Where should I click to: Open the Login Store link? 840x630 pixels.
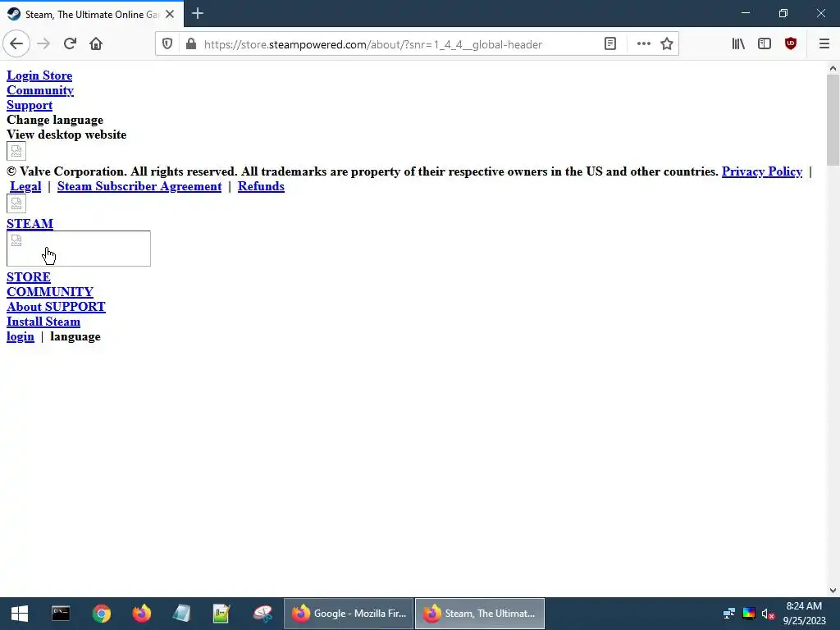coord(39,75)
